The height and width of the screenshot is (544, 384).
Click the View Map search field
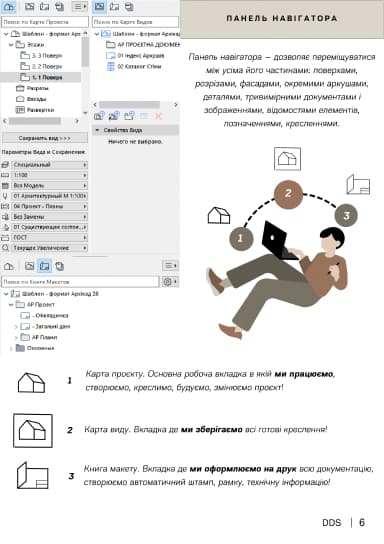(x=135, y=22)
